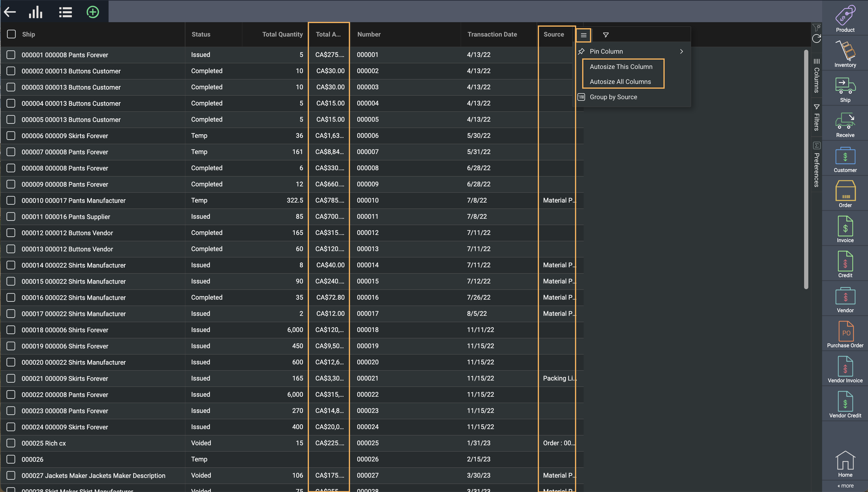Viewport: 868px width, 492px height.
Task: Click the green add new plus icon
Action: [x=93, y=12]
